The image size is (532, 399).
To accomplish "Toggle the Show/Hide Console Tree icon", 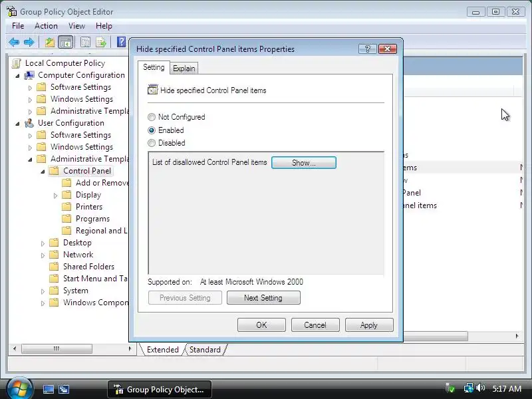I will (x=65, y=43).
